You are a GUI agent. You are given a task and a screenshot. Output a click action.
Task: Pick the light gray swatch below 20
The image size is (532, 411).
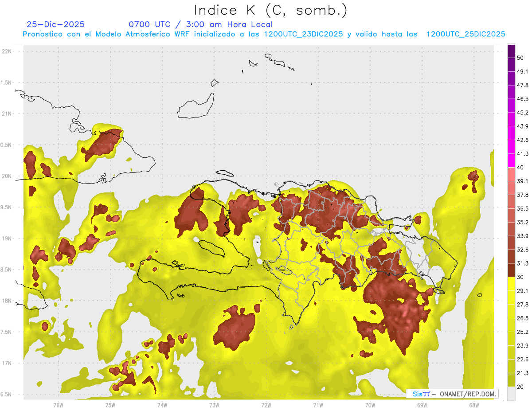511,394
